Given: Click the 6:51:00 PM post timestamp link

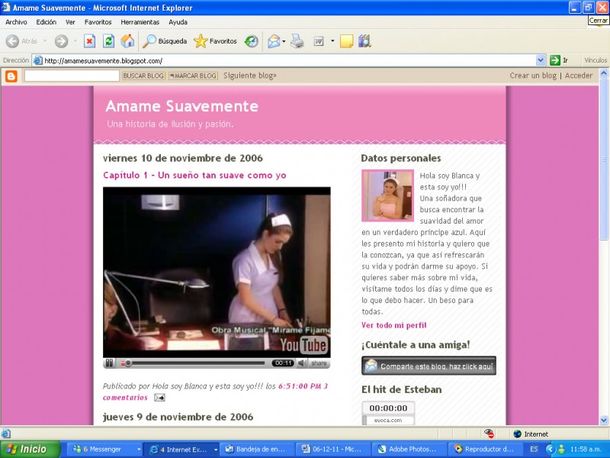Looking at the screenshot, I should 300,386.
